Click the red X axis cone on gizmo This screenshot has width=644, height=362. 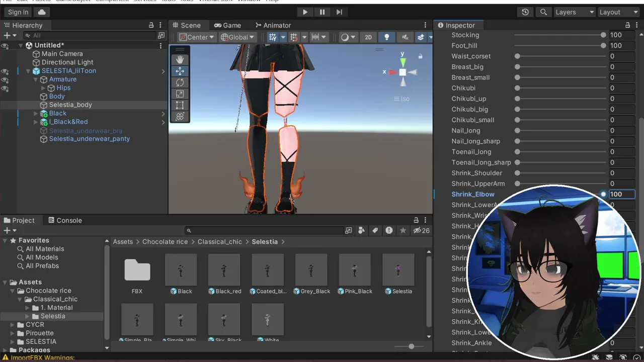pos(393,72)
